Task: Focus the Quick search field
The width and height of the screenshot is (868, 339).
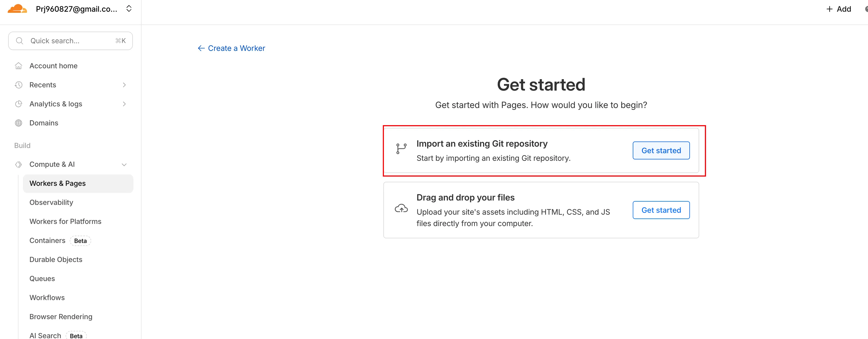Action: (x=71, y=41)
